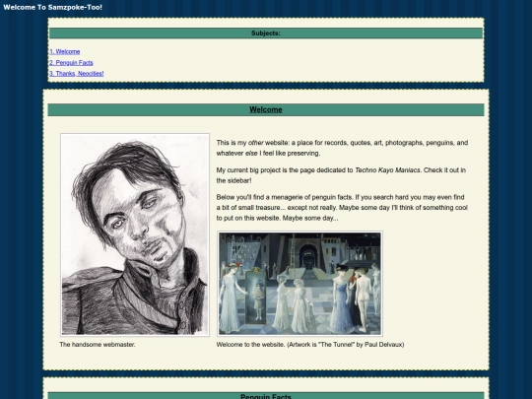Click 'The Tunnel' painting image
Viewport: 532px width, 399px height.
click(x=299, y=284)
